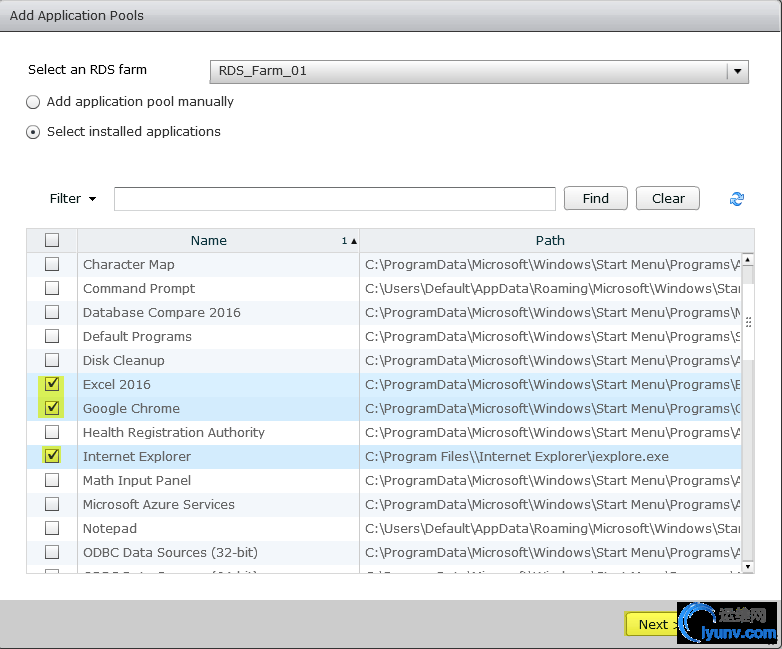Open the Filter dropdown menu

(73, 199)
